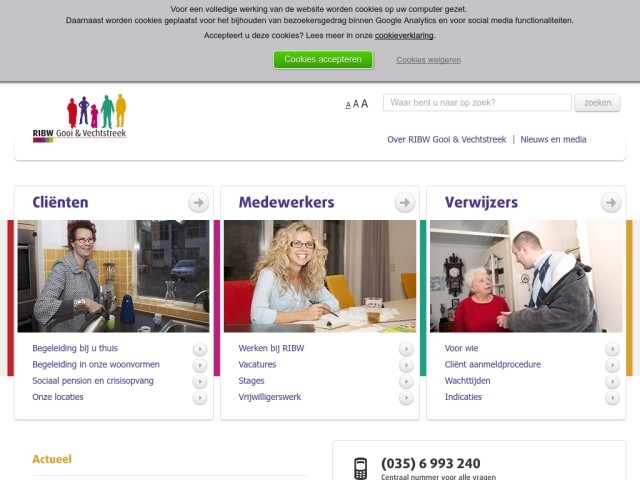Open the Verwijzers section arrow icon
Image resolution: width=640 pixels, height=480 pixels.
click(x=611, y=202)
